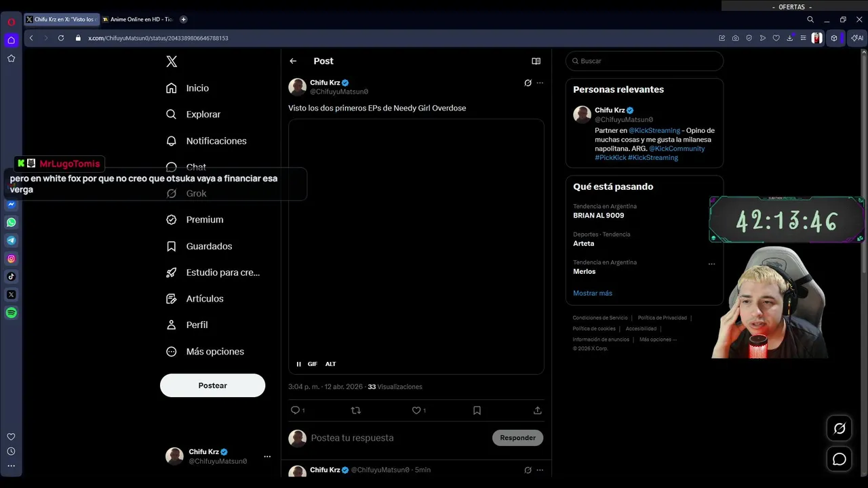Open Opera sidebar history clock icon
Viewport: 868px width, 488px height.
coord(12,451)
